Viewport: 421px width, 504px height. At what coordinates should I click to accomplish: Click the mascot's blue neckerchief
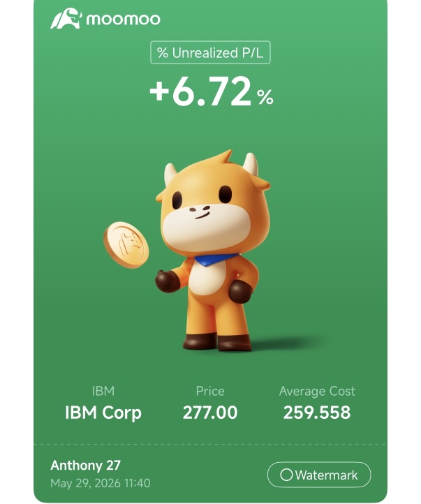[x=216, y=260]
